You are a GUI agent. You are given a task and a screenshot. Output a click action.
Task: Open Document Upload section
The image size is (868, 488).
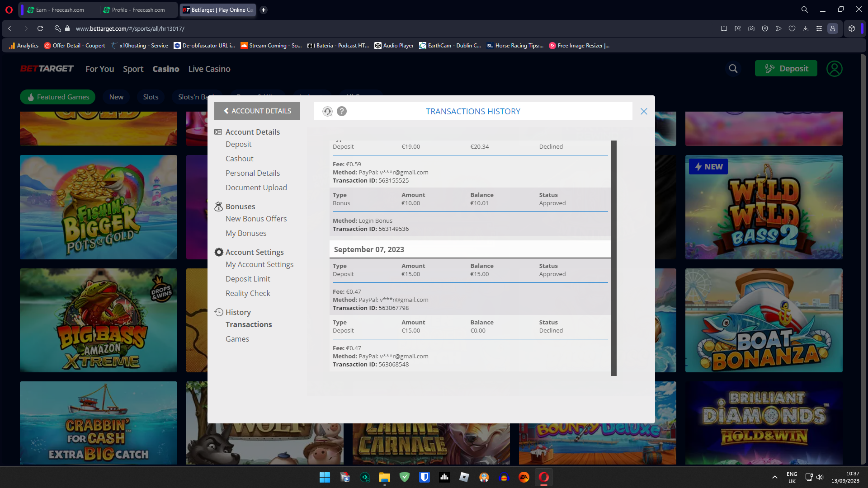pyautogui.click(x=256, y=188)
